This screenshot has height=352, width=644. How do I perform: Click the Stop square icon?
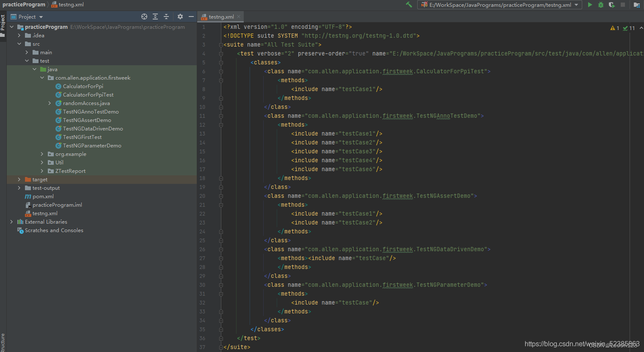pos(623,5)
